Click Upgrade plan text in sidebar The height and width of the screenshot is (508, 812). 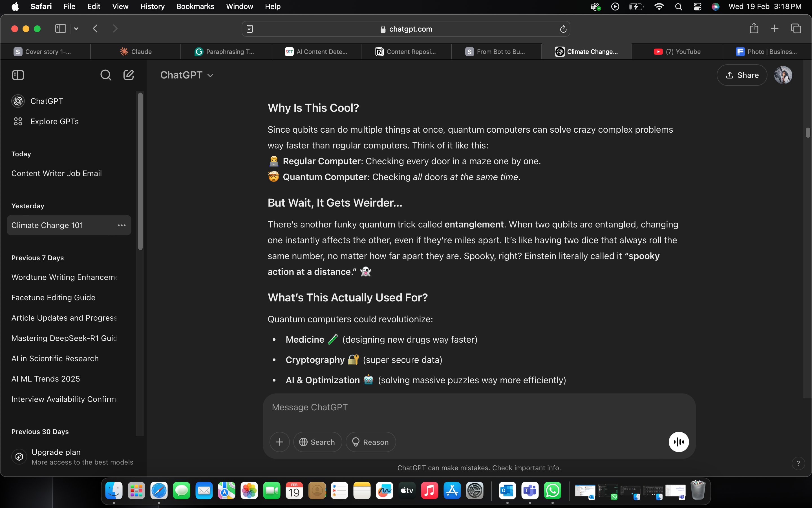pyautogui.click(x=56, y=452)
